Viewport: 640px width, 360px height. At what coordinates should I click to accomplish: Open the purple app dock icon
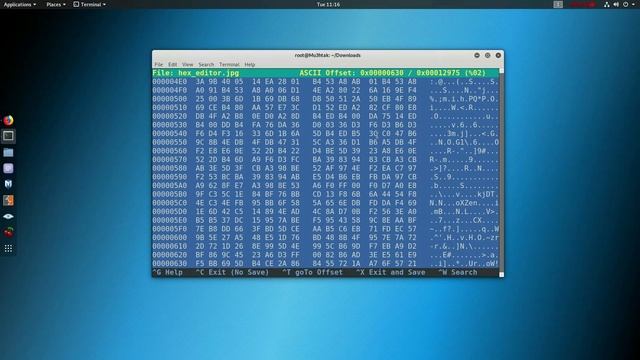[x=8, y=168]
